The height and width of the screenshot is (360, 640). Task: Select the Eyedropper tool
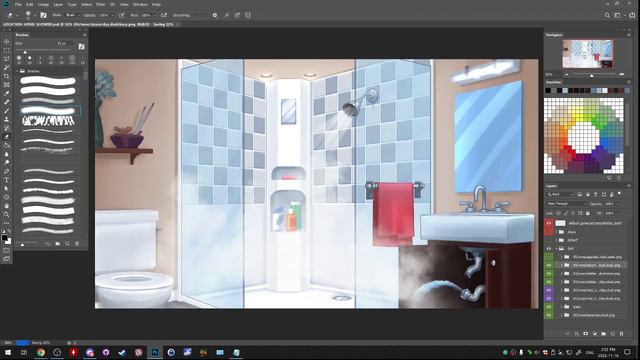click(7, 93)
